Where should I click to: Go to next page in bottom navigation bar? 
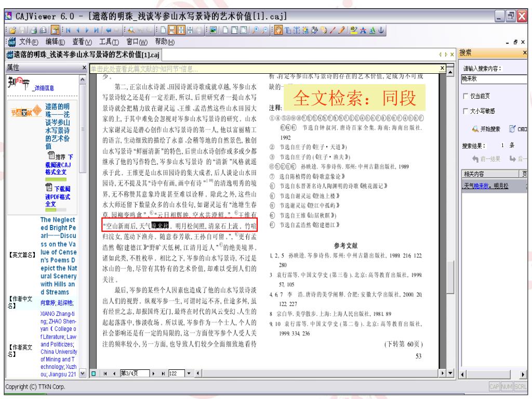pyautogui.click(x=153, y=373)
